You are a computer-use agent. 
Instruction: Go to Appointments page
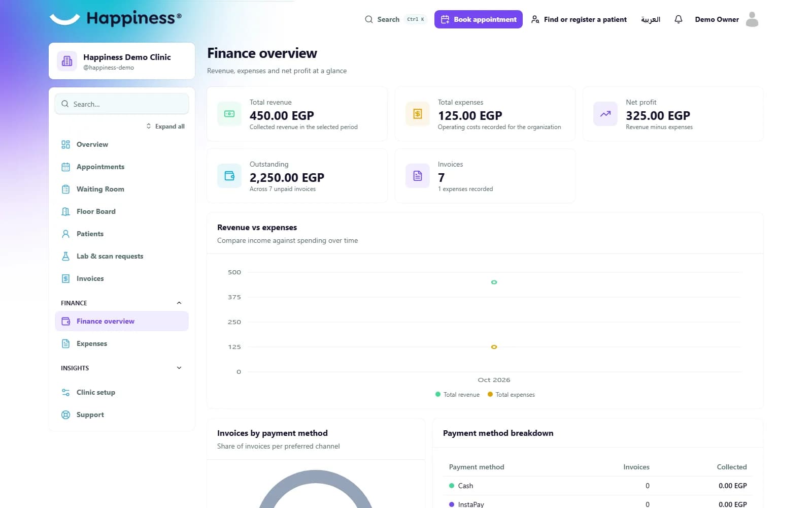pyautogui.click(x=122, y=167)
